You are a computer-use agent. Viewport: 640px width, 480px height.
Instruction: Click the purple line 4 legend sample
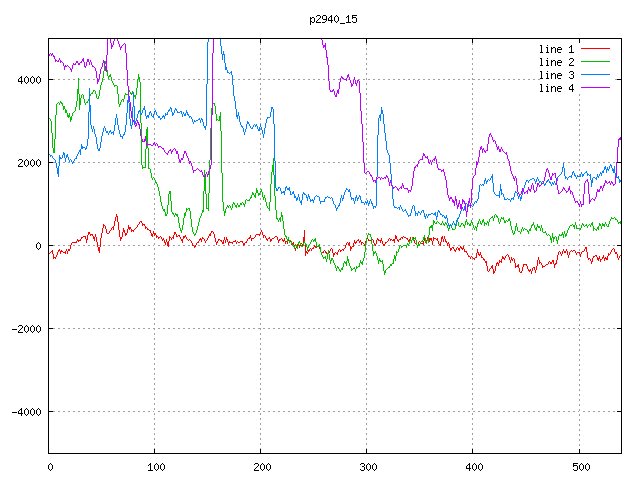pyautogui.click(x=596, y=88)
